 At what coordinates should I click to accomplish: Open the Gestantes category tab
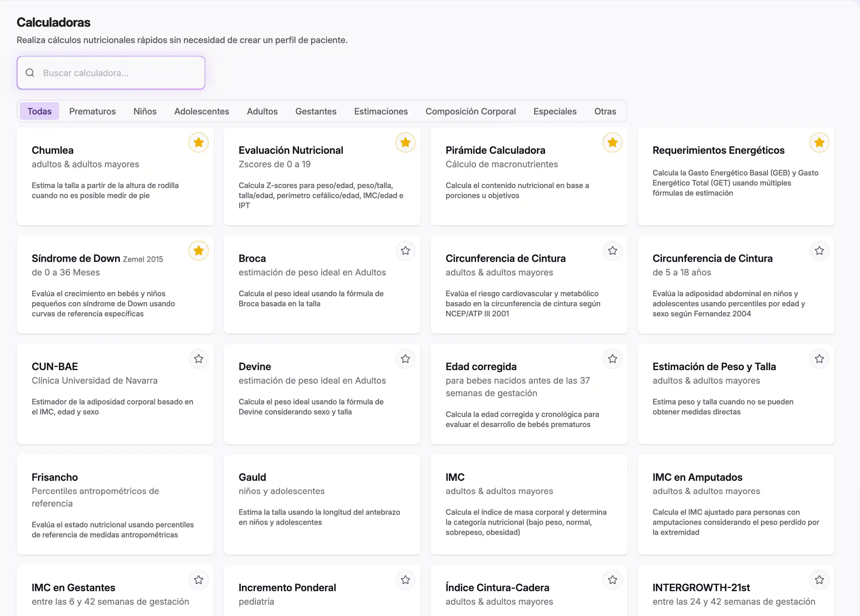click(316, 112)
